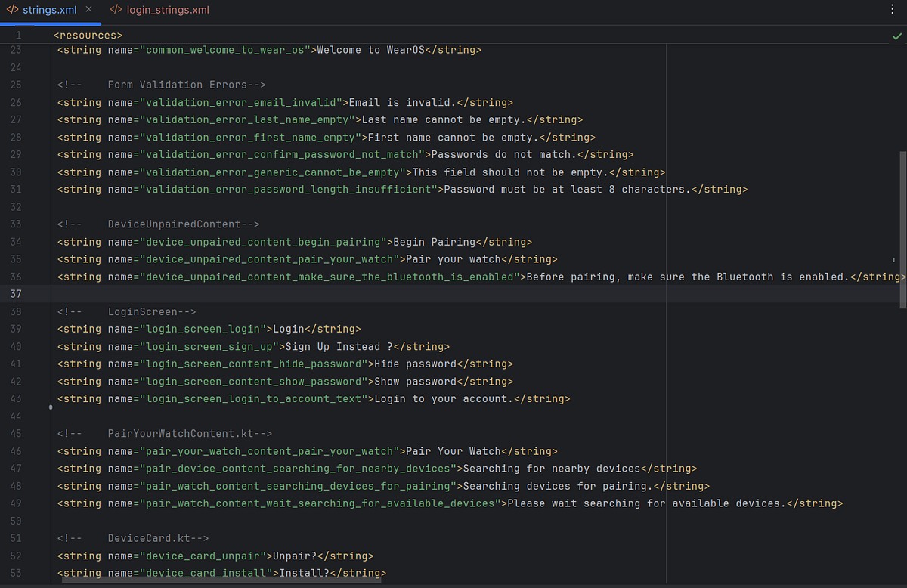Click line number 53 in the gutter
This screenshot has height=588, width=907.
coord(16,573)
